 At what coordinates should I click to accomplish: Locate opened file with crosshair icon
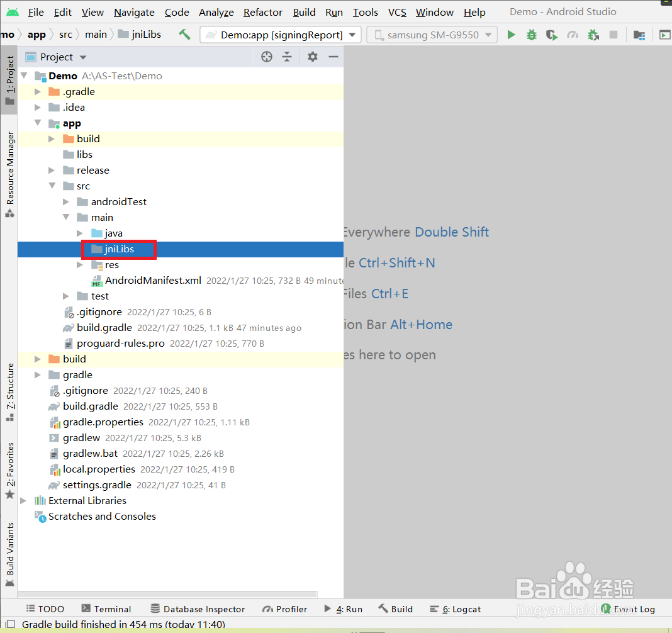coord(267,57)
